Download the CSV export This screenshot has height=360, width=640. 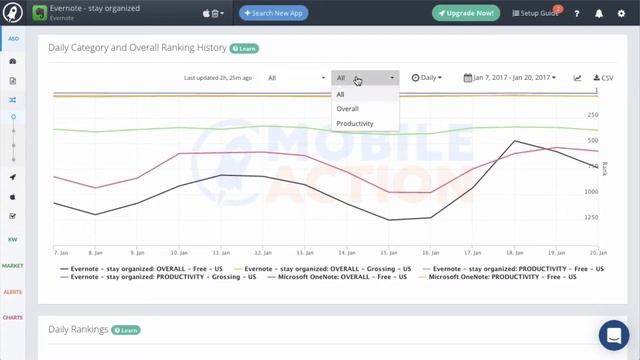(x=603, y=78)
